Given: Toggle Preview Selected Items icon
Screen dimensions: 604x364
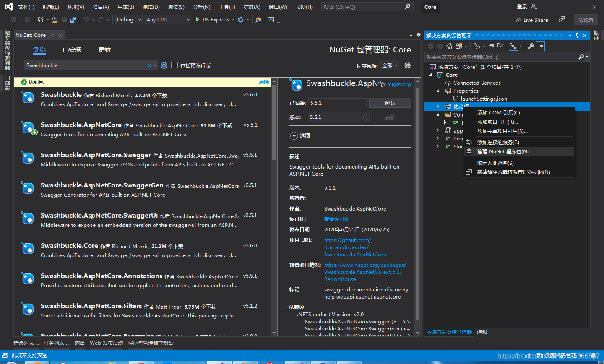Looking at the screenshot, I should (540, 46).
